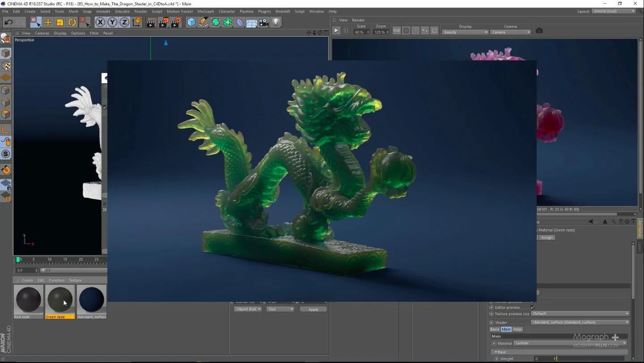This screenshot has height=363, width=644.
Task: Click the Bend deformer icon
Action: point(240,22)
